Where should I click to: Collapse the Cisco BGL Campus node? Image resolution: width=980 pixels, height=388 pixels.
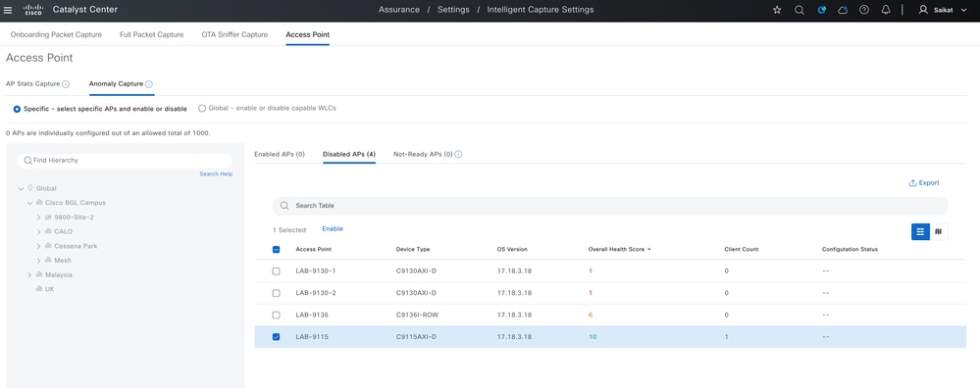(x=29, y=203)
